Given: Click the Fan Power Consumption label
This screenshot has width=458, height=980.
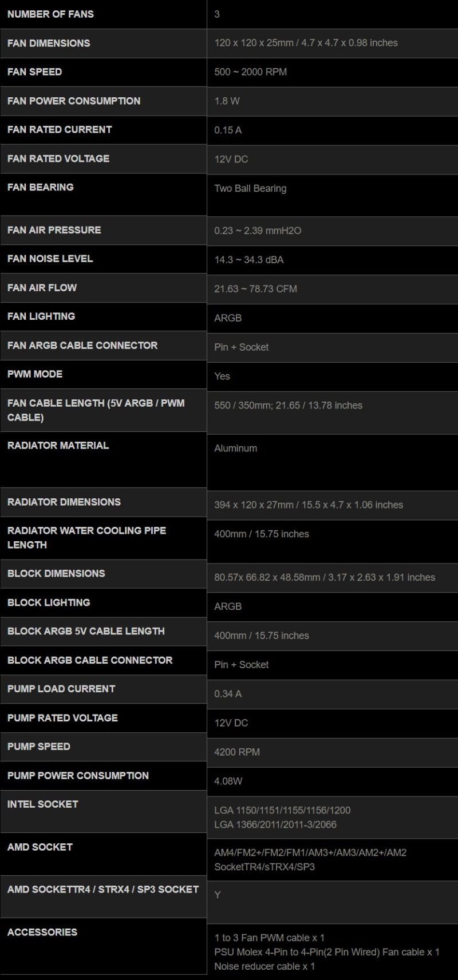Looking at the screenshot, I should [74, 101].
